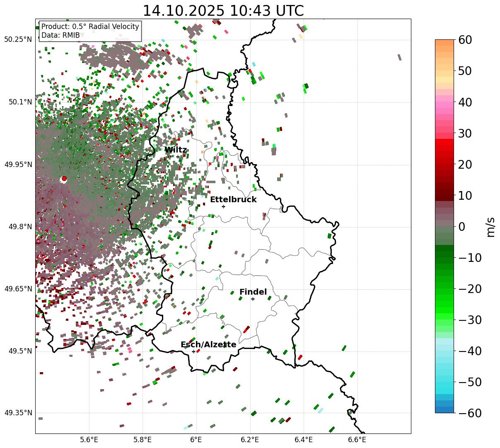Click the 49.8°N latitude label
The image size is (500, 448).
pos(20,227)
